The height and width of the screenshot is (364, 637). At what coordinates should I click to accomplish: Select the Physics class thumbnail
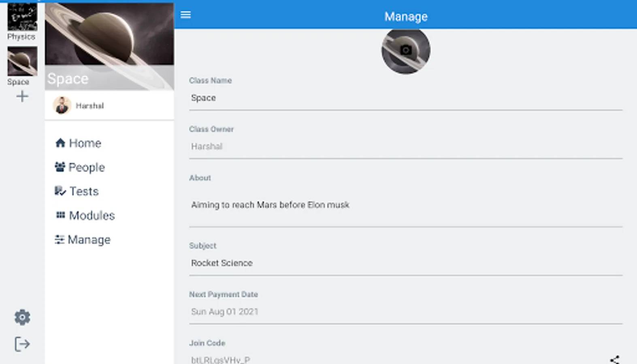click(x=22, y=17)
